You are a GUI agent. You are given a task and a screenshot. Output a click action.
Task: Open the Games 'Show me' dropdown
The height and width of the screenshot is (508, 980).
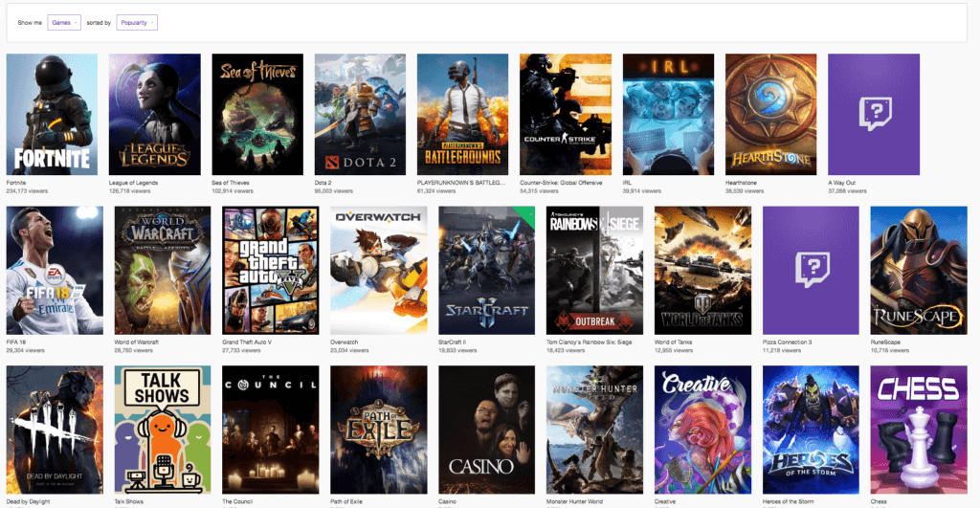[x=64, y=23]
